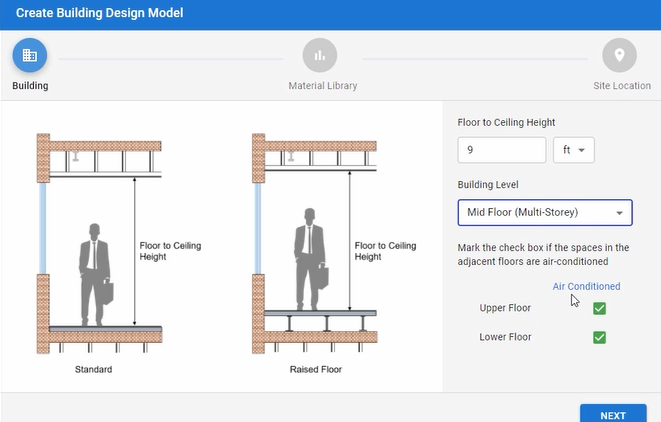The height and width of the screenshot is (422, 661).
Task: Click the Lower Floor label text
Action: click(x=505, y=338)
